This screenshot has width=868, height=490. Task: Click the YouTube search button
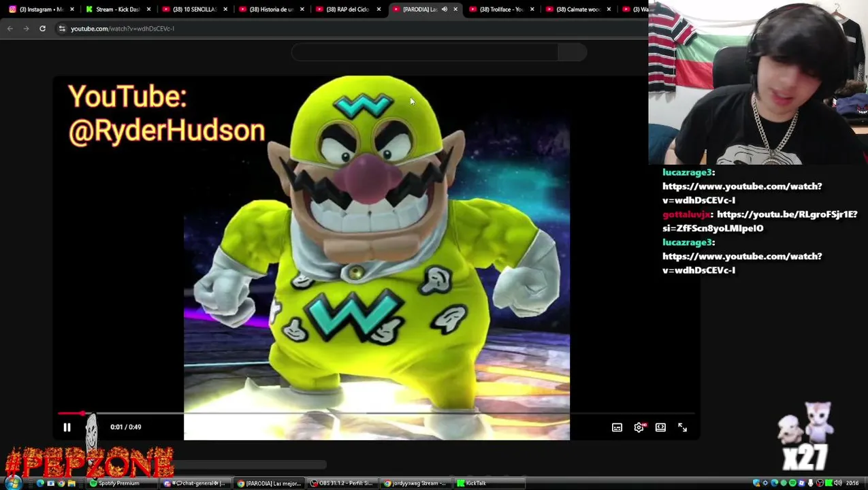573,52
